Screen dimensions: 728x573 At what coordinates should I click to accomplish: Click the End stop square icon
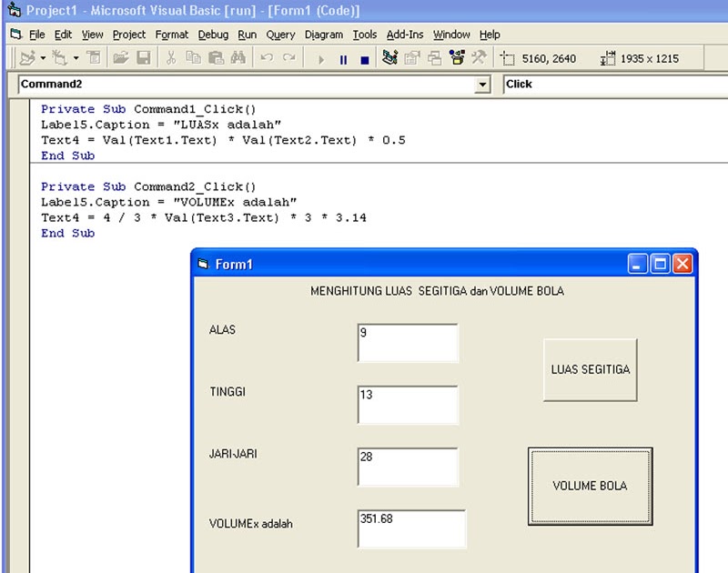click(365, 59)
